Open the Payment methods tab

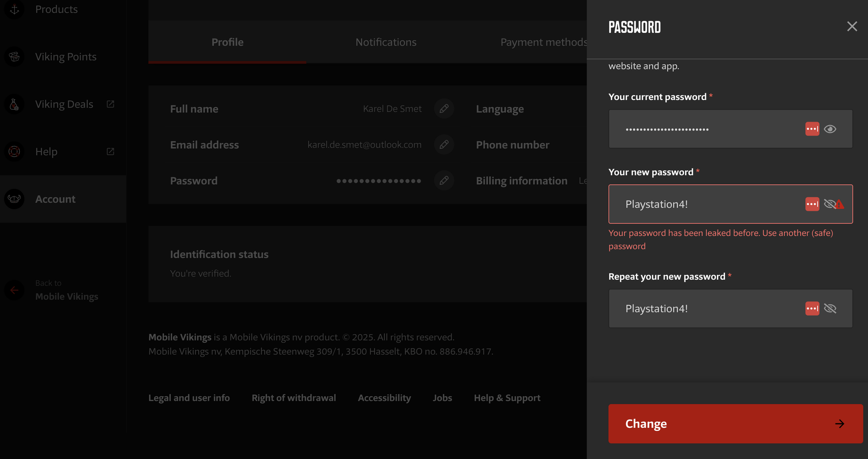(x=543, y=42)
